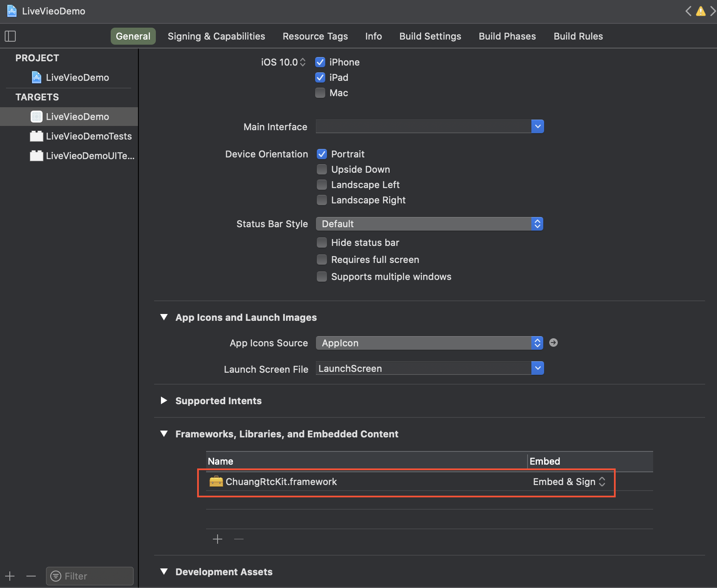
Task: Open Build Settings tab
Action: [x=430, y=36]
